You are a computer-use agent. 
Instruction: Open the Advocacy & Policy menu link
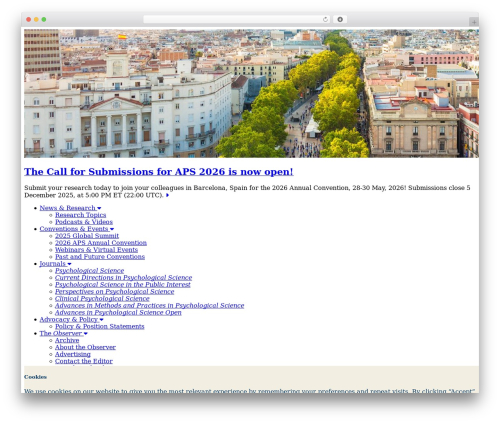[x=69, y=320]
